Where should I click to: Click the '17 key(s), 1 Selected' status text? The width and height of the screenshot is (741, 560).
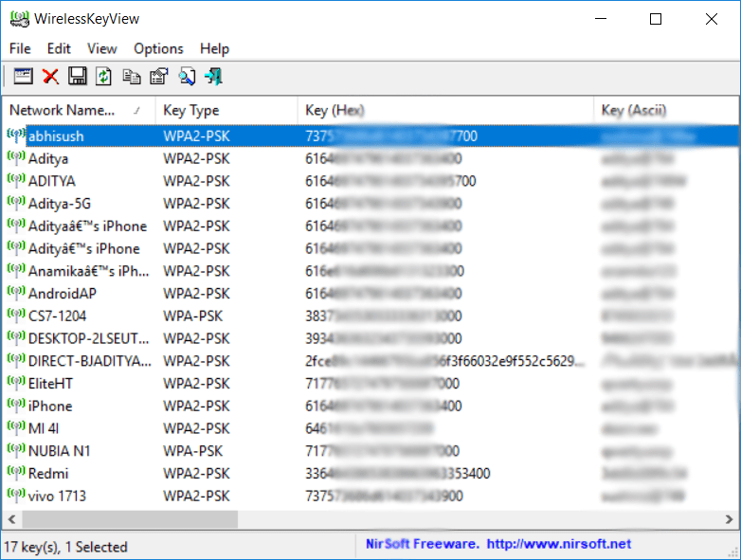65,547
